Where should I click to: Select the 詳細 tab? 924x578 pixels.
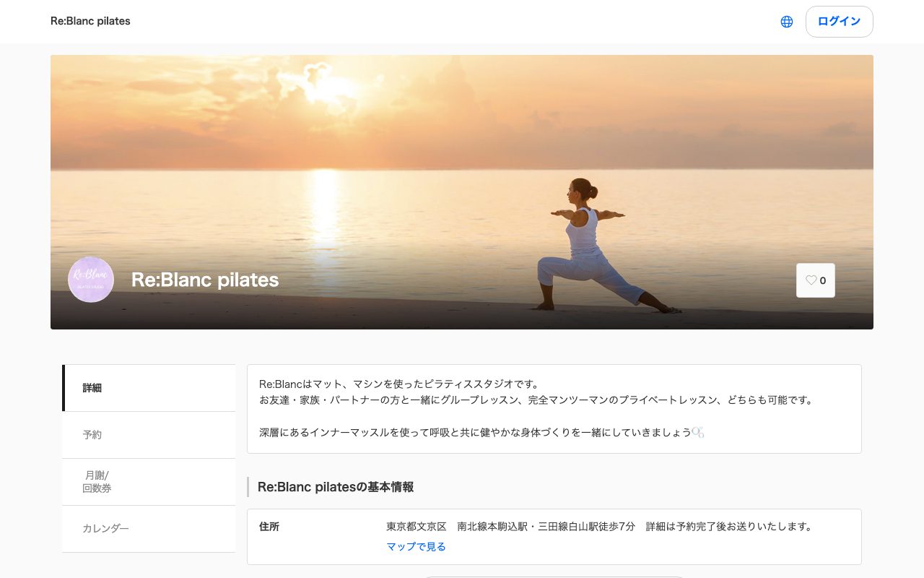point(149,388)
